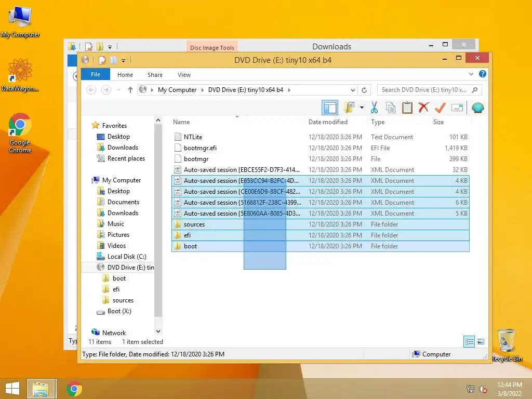This screenshot has height=399, width=532.
Task: Open Boot (X:) drive in navigation pane
Action: pos(119,311)
